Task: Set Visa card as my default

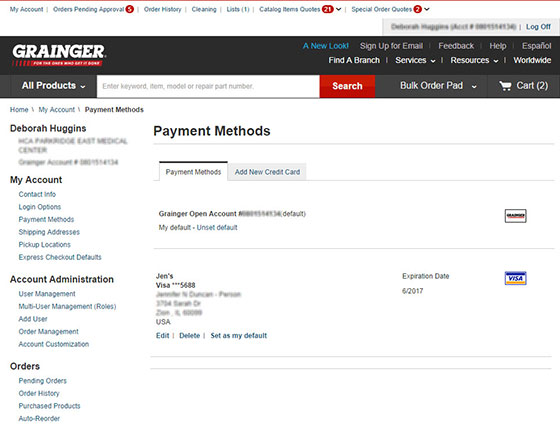Action: pos(239,336)
